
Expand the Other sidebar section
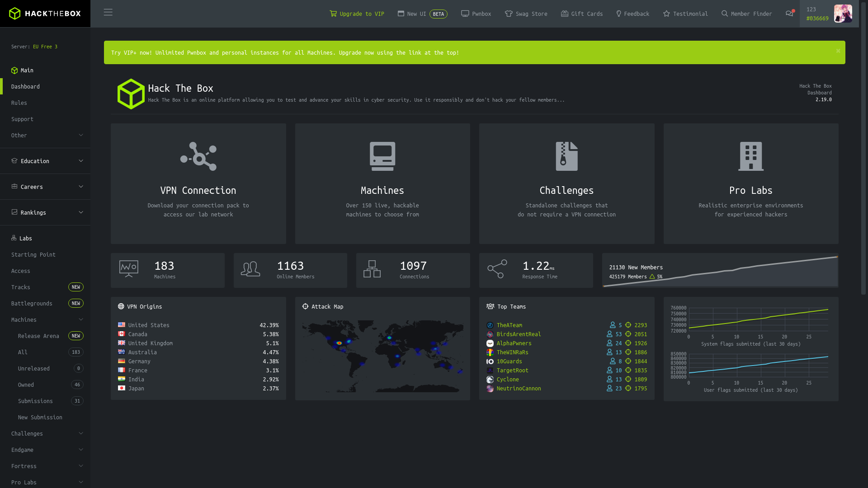click(x=45, y=135)
